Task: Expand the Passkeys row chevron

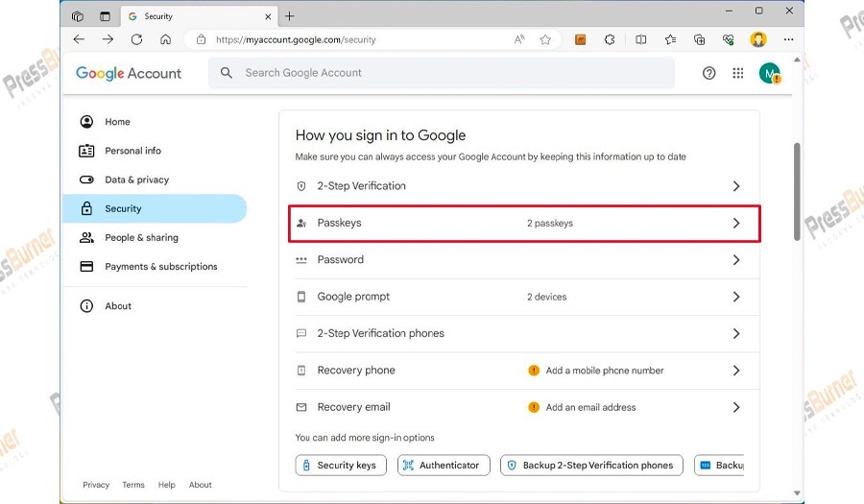Action: point(736,223)
